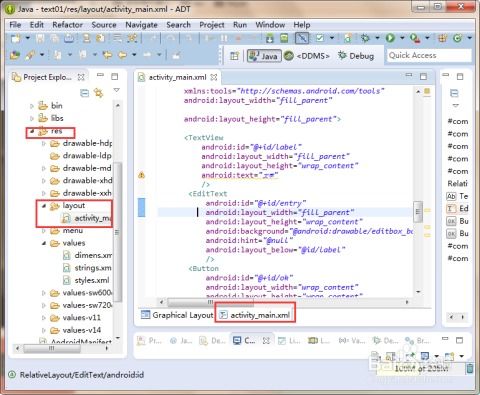Click the Open Console icon
The image size is (480, 395).
coord(449,356)
